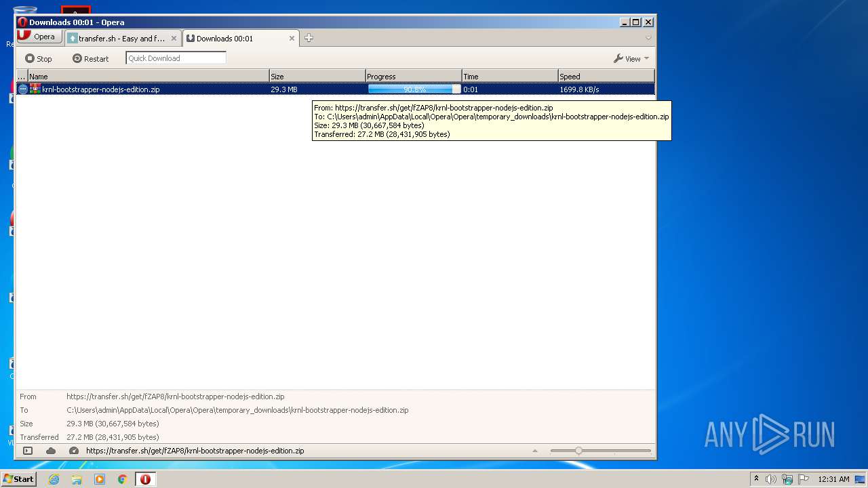
Task: Click the 90.8% progress bar
Action: (x=414, y=89)
